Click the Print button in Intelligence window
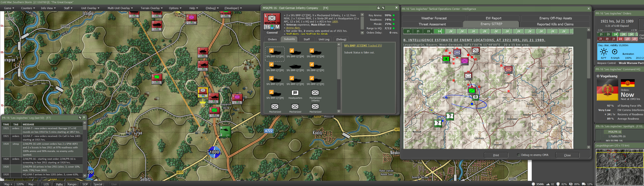The image size is (644, 186). pyautogui.click(x=496, y=155)
